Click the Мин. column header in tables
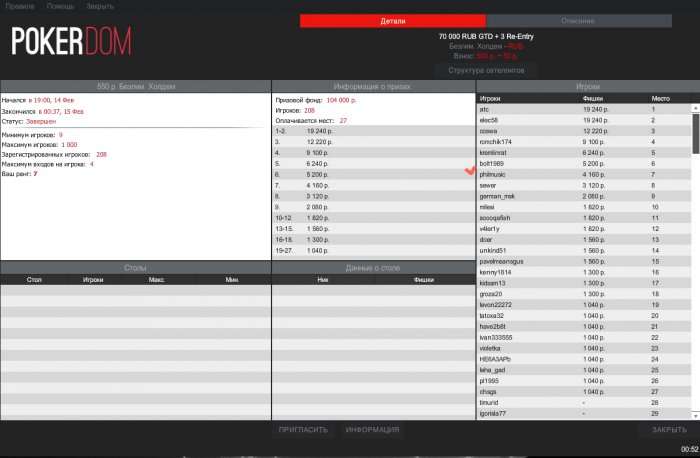 232,280
